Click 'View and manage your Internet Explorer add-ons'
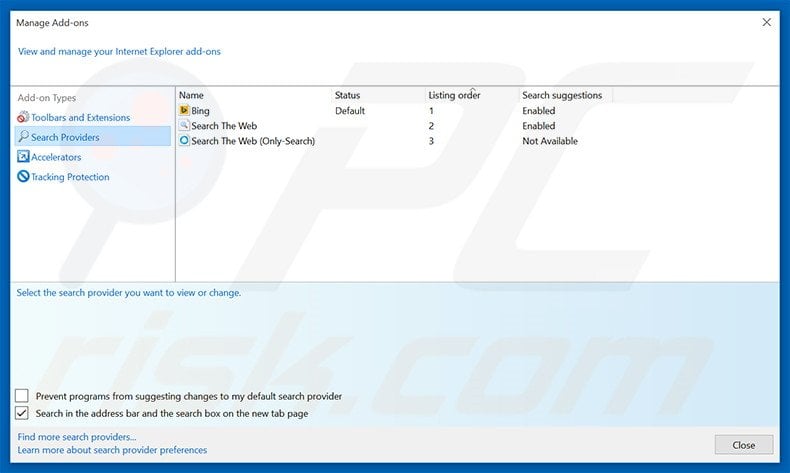Viewport: 790px width, 473px height. (x=119, y=51)
